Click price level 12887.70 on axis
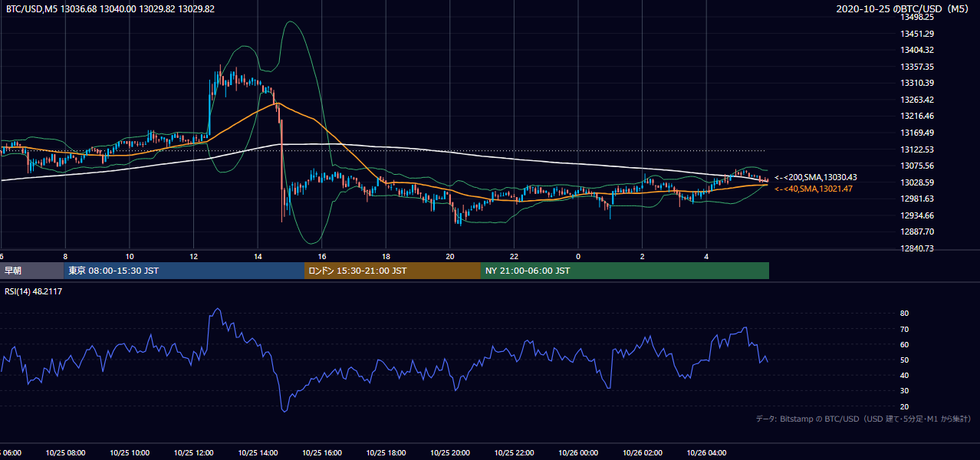The height and width of the screenshot is (460, 980). [x=917, y=232]
